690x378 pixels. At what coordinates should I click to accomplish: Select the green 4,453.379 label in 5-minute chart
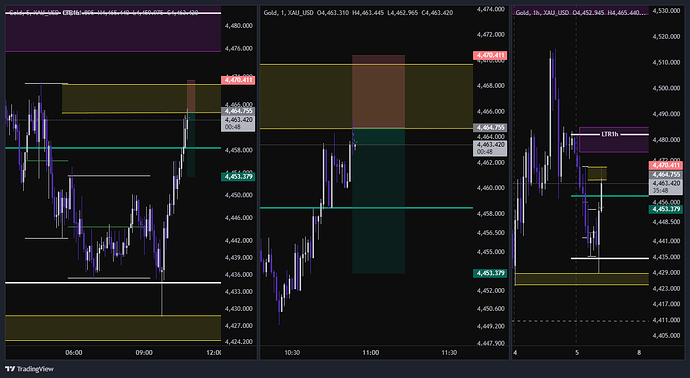238,176
